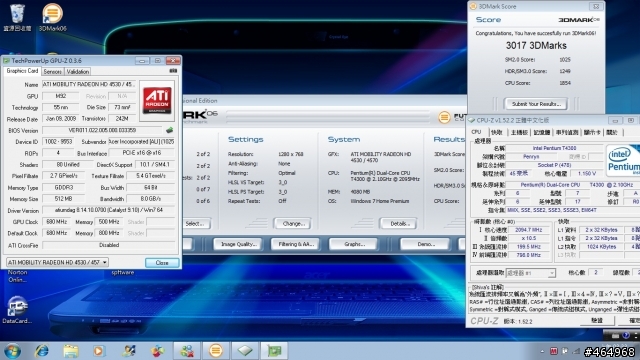Click the Close button in GPU-Z
Screen dimensions: 640x360
click(162, 262)
